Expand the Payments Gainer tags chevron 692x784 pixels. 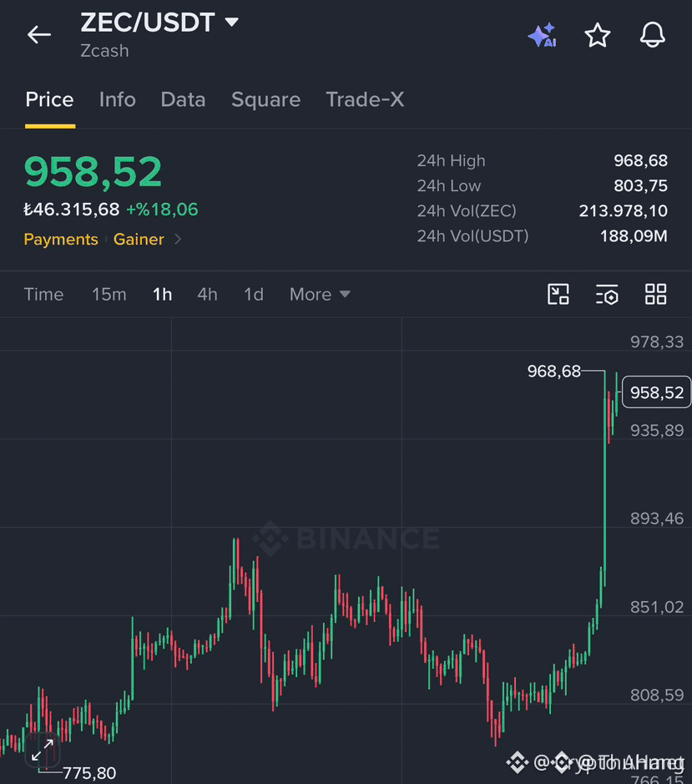click(178, 240)
